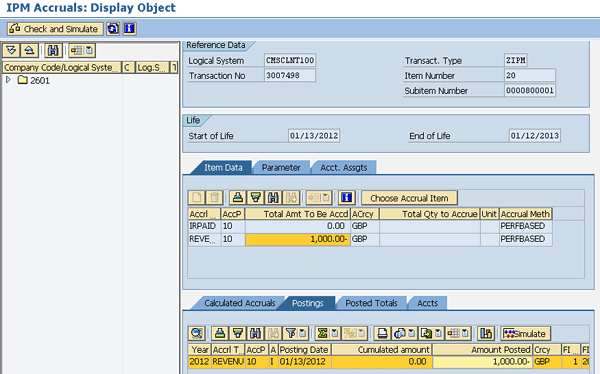
Task: Expand the 2601 company code node
Action: pyautogui.click(x=8, y=80)
